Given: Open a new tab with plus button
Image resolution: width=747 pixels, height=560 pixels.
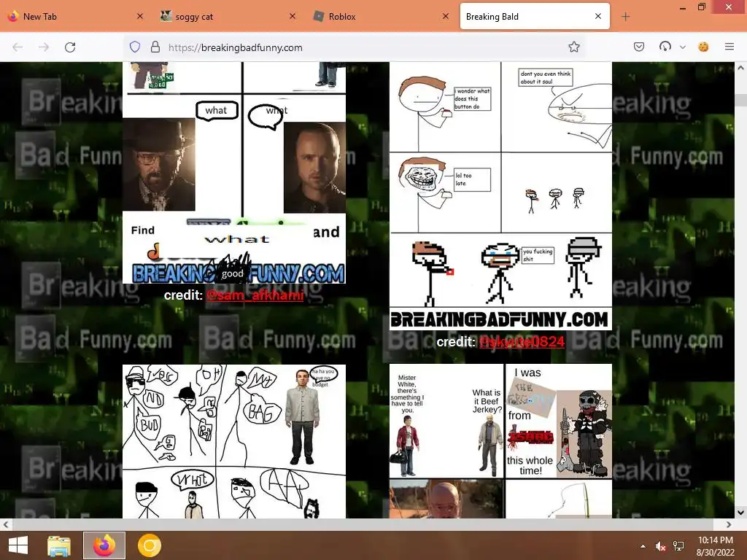Looking at the screenshot, I should [x=625, y=17].
